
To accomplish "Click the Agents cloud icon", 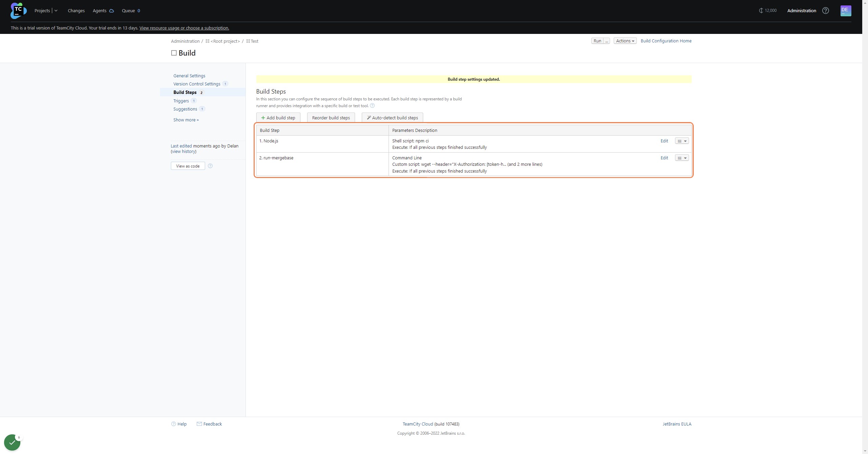I will pyautogui.click(x=111, y=11).
